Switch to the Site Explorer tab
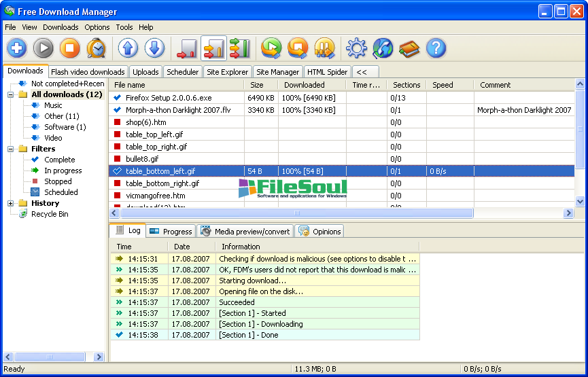The height and width of the screenshot is (377, 588). click(x=227, y=71)
